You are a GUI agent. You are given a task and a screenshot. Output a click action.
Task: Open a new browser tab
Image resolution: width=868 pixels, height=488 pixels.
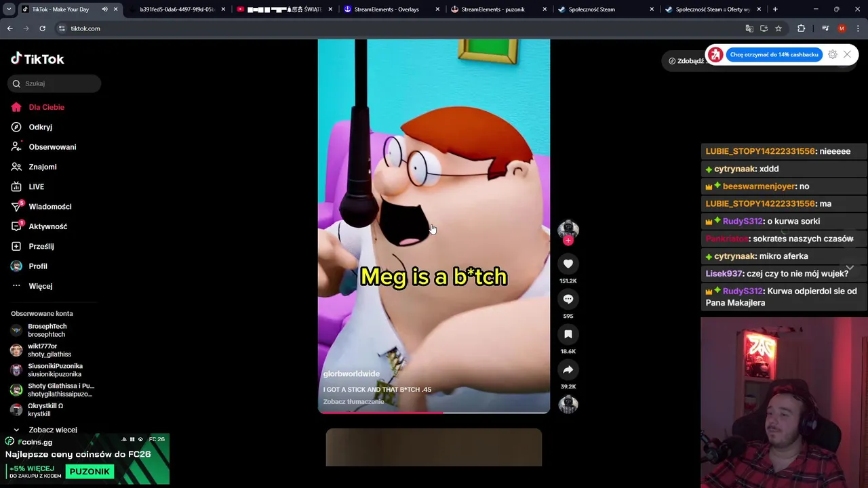tap(775, 9)
